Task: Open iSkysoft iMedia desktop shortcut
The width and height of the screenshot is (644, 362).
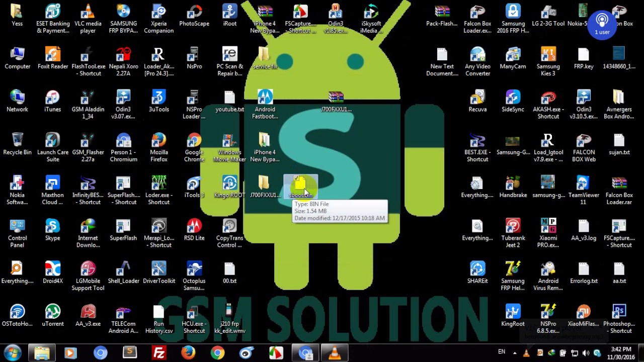Action: point(371,19)
